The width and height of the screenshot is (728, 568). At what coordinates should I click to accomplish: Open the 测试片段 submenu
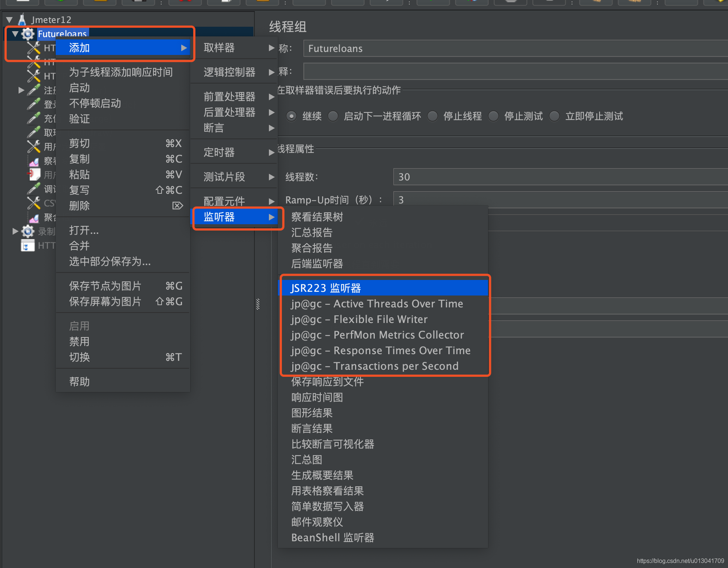[234, 177]
